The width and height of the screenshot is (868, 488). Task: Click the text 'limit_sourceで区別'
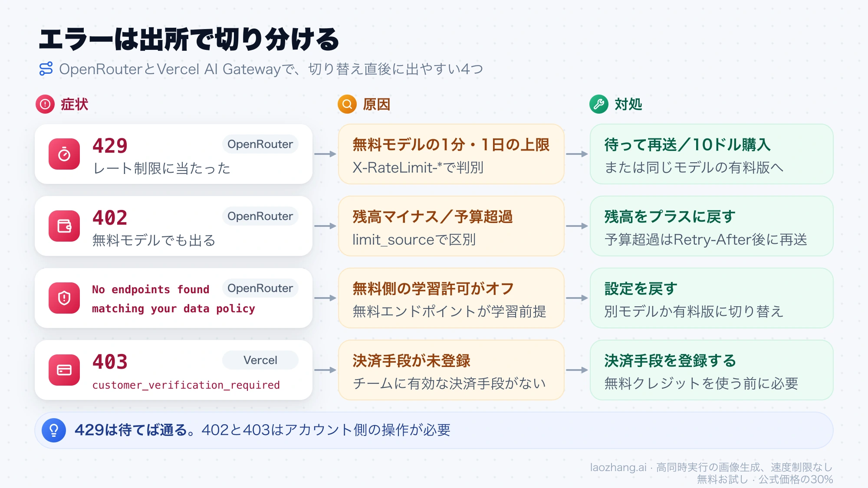coord(414,239)
